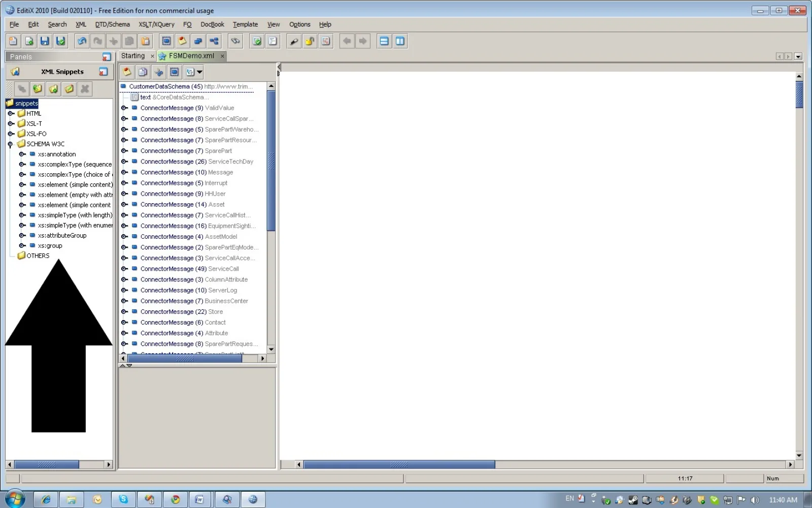Click the edit snippet pencil-folder icon
Screen dimensions: 812x508
69,89
